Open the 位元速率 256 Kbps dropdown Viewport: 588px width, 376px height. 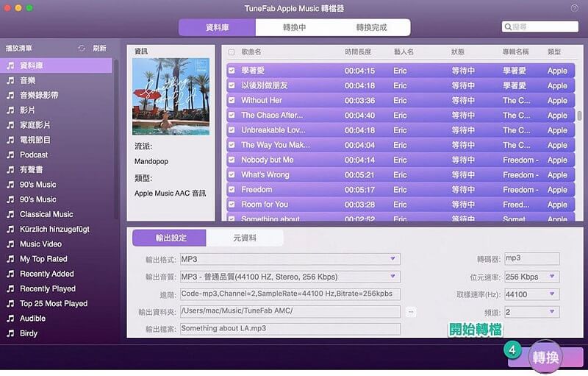[x=531, y=277]
